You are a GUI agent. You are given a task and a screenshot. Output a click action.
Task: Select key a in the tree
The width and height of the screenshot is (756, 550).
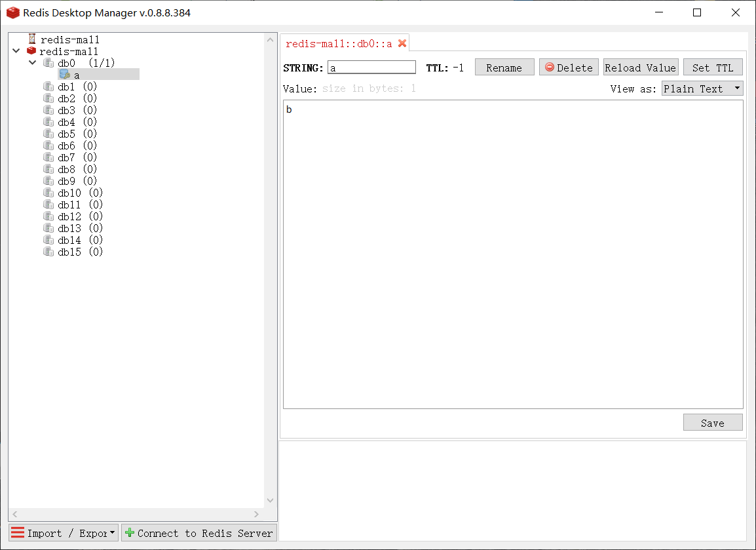pyautogui.click(x=99, y=74)
